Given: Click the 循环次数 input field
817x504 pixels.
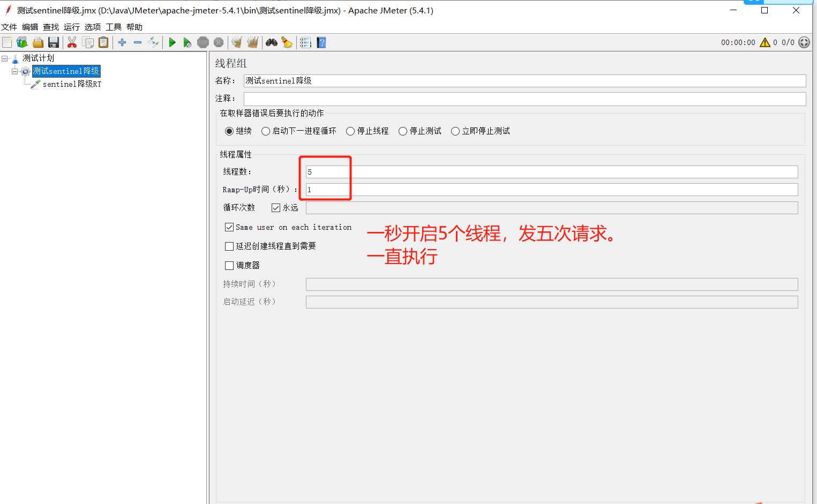Looking at the screenshot, I should point(552,208).
